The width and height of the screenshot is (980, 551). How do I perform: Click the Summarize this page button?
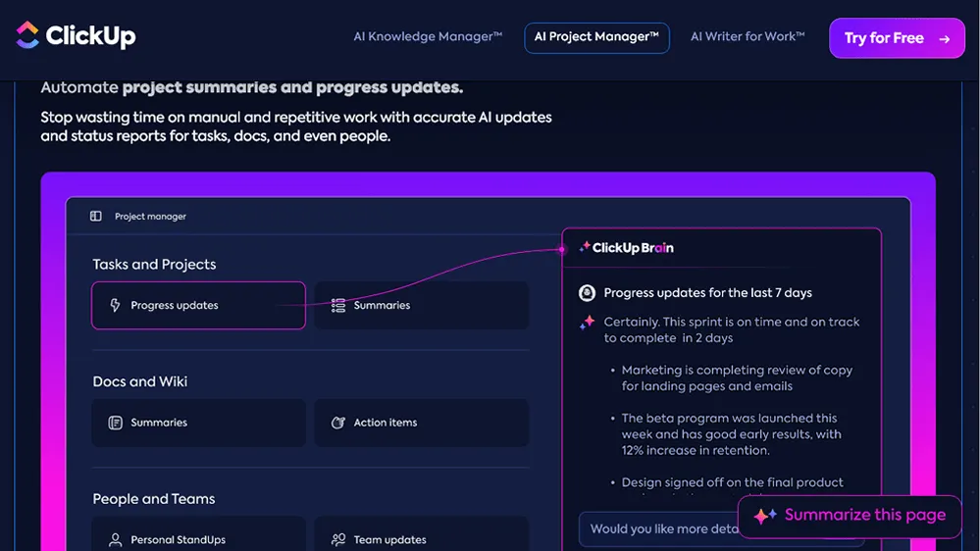[x=850, y=516]
